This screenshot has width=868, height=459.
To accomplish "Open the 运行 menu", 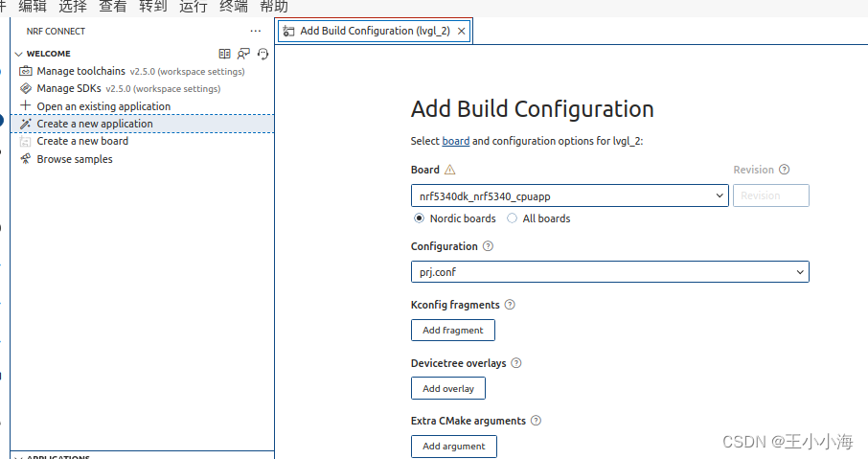I will pyautogui.click(x=194, y=7).
